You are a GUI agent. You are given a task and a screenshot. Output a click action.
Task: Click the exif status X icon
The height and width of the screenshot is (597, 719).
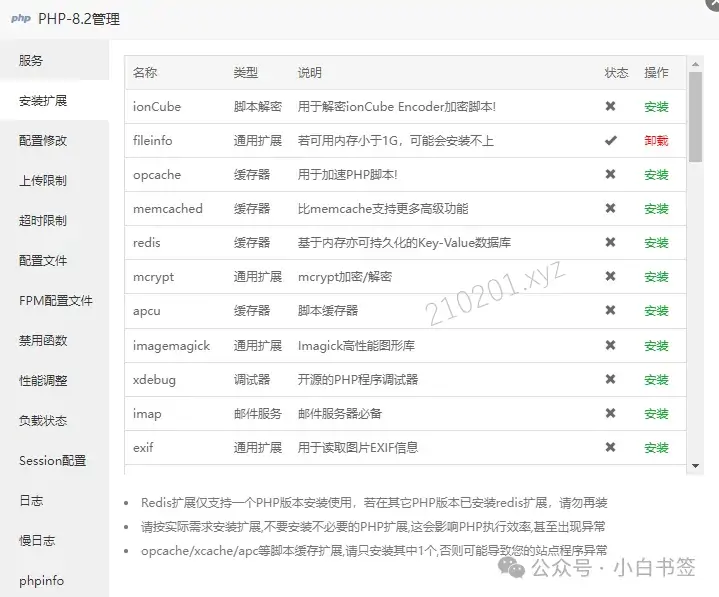[x=610, y=447]
